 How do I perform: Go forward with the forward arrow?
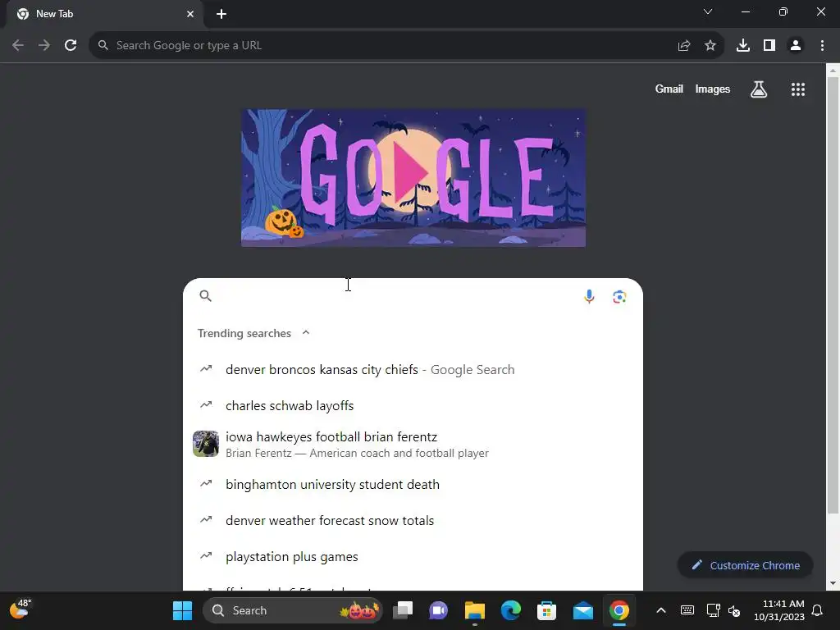click(x=44, y=46)
